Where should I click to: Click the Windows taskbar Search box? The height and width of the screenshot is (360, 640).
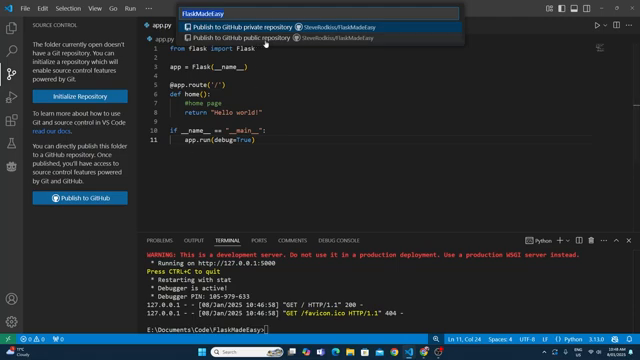tap(247, 352)
